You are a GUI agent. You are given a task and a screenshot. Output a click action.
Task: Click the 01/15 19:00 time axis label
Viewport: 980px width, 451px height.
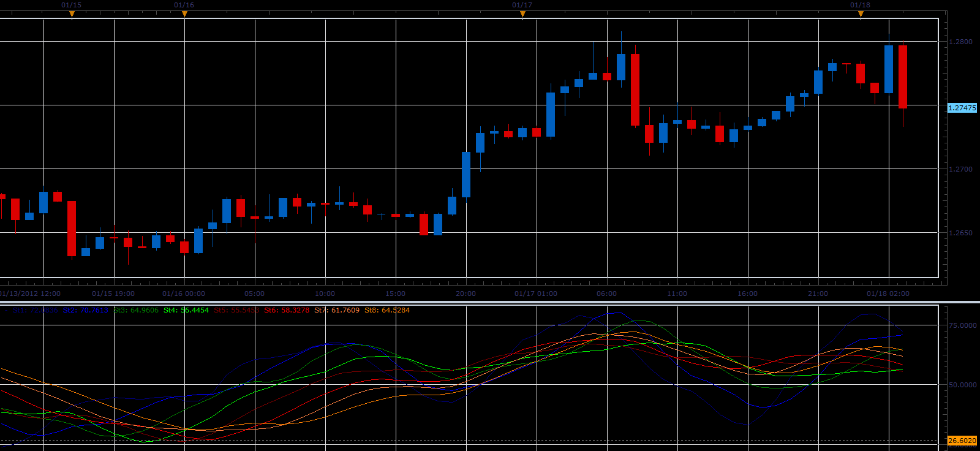(113, 294)
